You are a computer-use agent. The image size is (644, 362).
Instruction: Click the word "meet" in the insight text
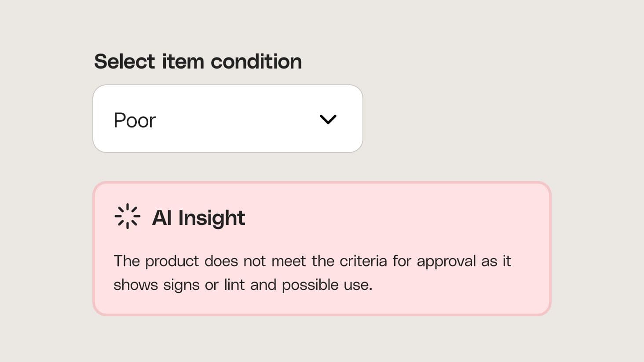[x=289, y=261]
